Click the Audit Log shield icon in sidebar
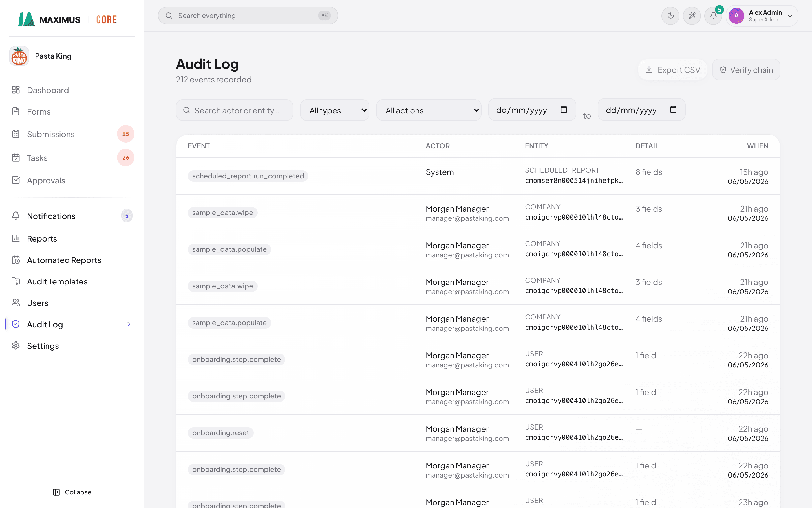This screenshot has width=812, height=508. coord(16,324)
